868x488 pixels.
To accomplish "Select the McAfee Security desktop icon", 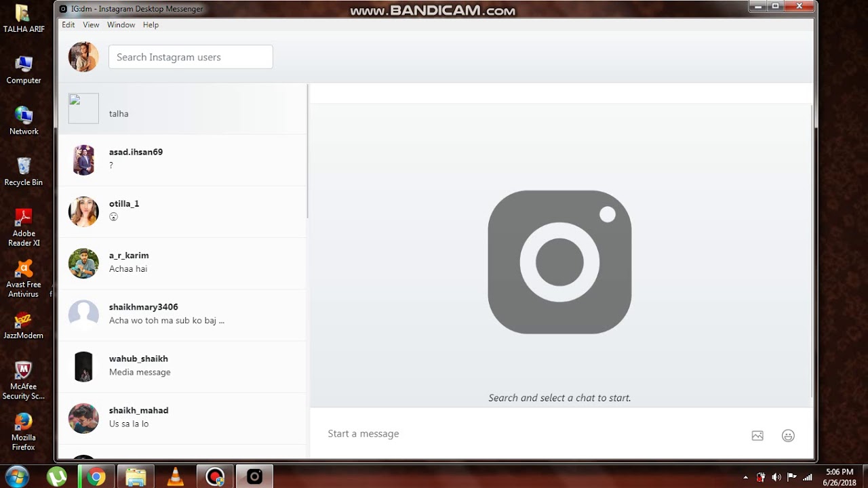I will 24,381.
